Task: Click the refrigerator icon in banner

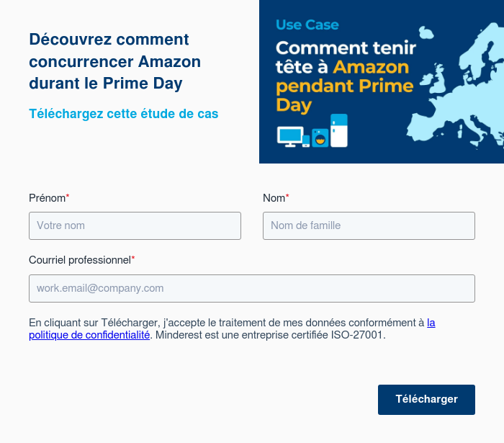Action: point(339,130)
